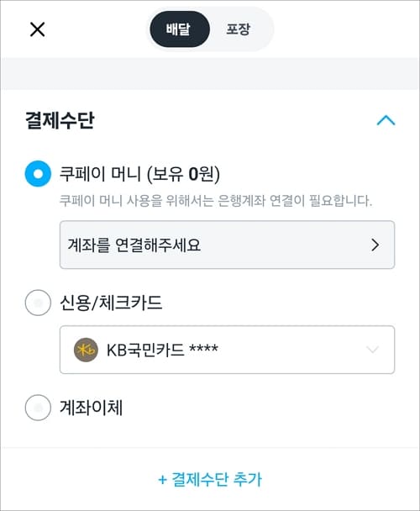
Task: Close the payment screen with the X icon
Action: coord(38,29)
